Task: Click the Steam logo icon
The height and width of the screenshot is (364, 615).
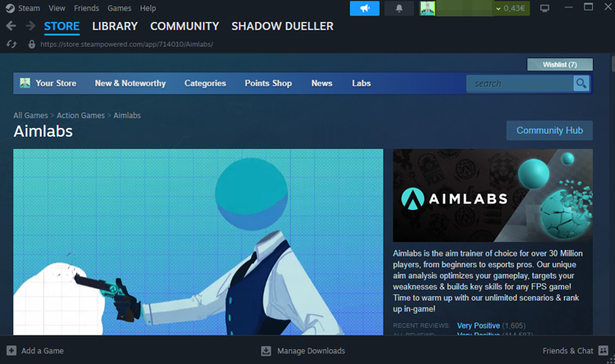Action: coord(10,8)
